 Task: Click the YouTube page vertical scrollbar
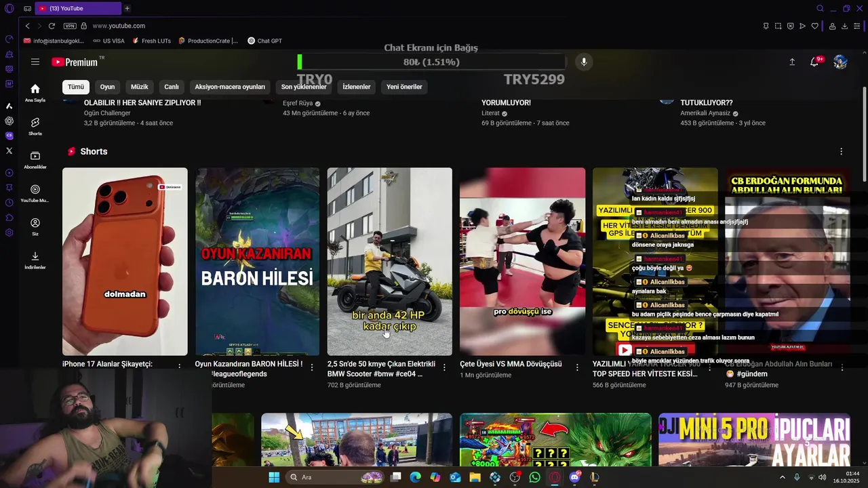coord(864,136)
